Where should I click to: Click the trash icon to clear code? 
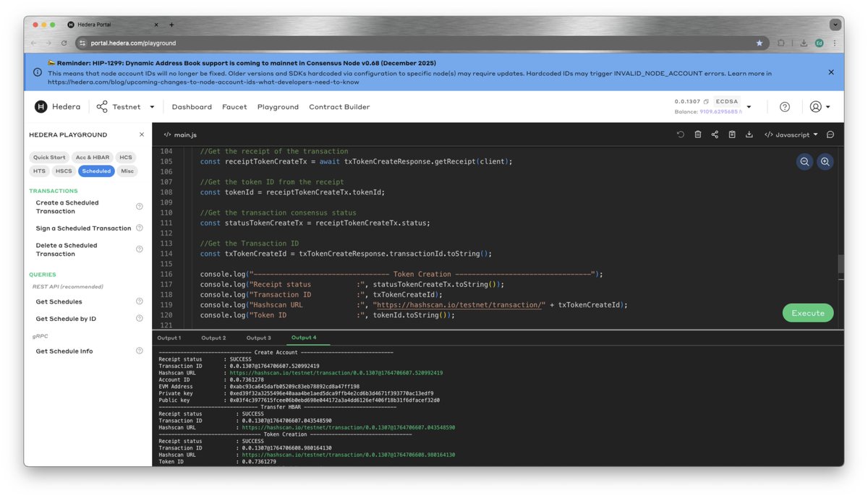(697, 134)
